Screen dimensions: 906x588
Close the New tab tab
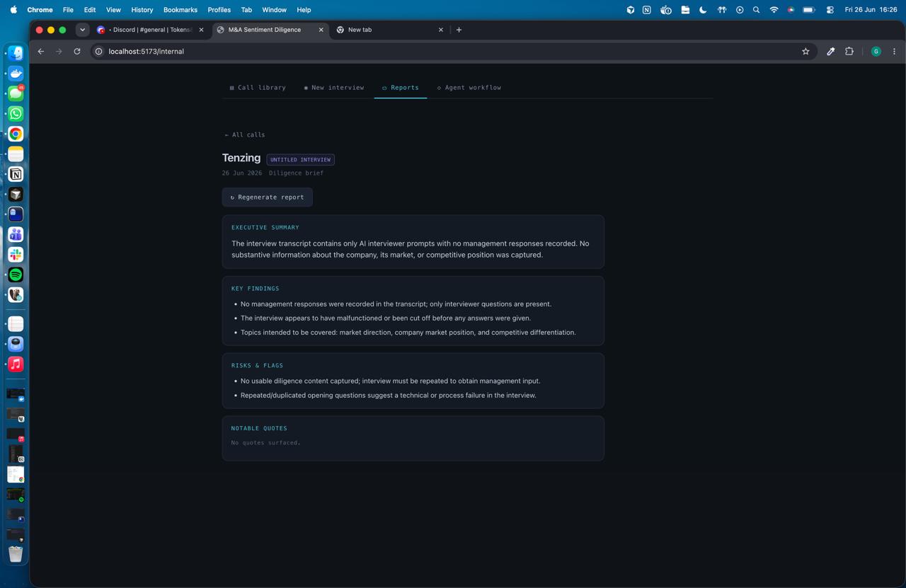coord(441,30)
